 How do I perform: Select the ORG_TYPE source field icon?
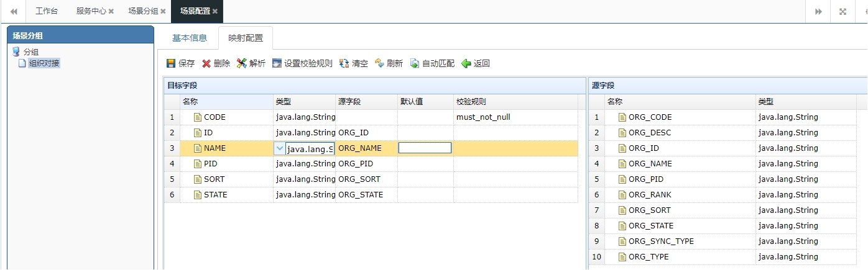(x=622, y=257)
